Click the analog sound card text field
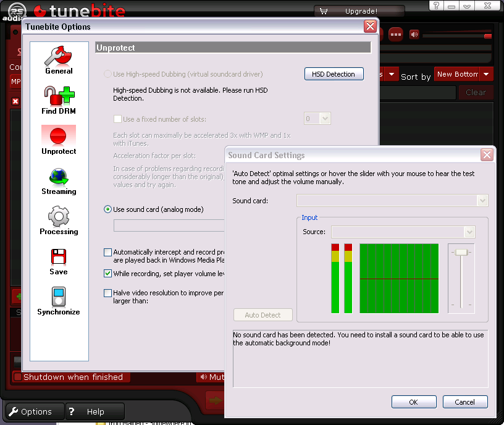The height and width of the screenshot is (425, 504). pos(169,225)
